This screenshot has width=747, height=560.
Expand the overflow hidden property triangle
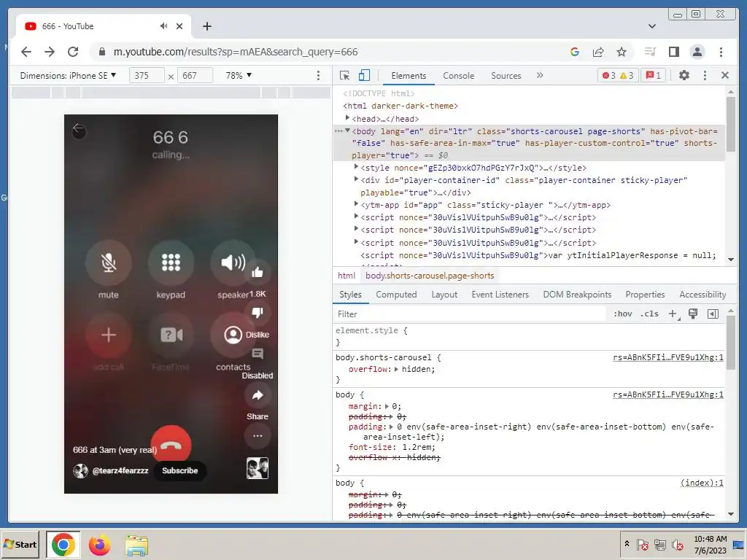396,369
